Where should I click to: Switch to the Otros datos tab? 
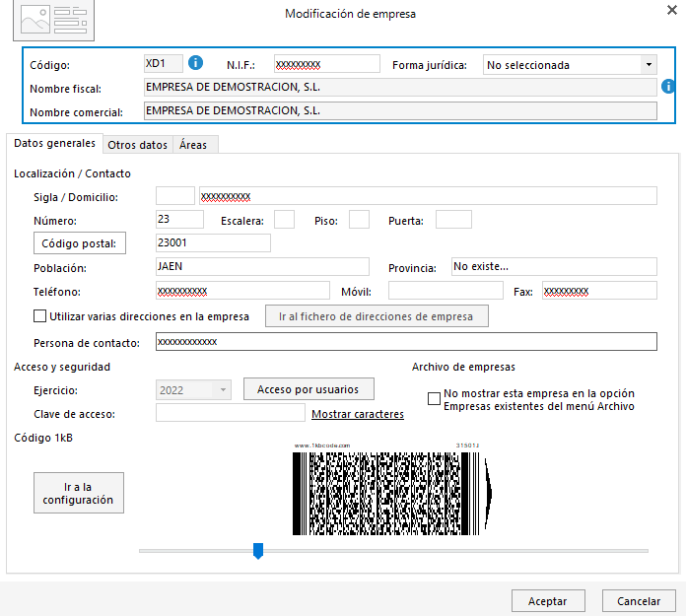click(138, 145)
